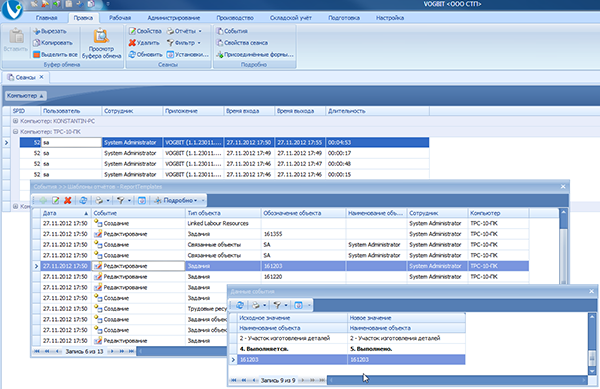This screenshot has width=600, height=389.
Task: Click refresh icon in События window toolbar
Action: (x=83, y=200)
